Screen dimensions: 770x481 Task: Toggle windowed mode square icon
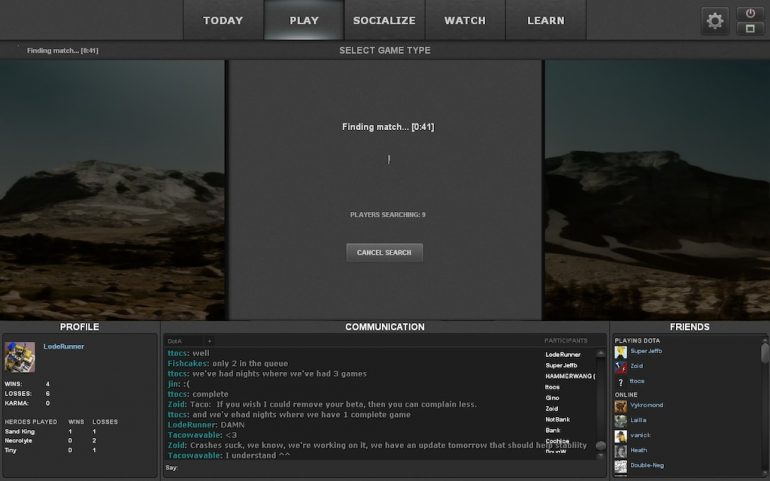[750, 28]
